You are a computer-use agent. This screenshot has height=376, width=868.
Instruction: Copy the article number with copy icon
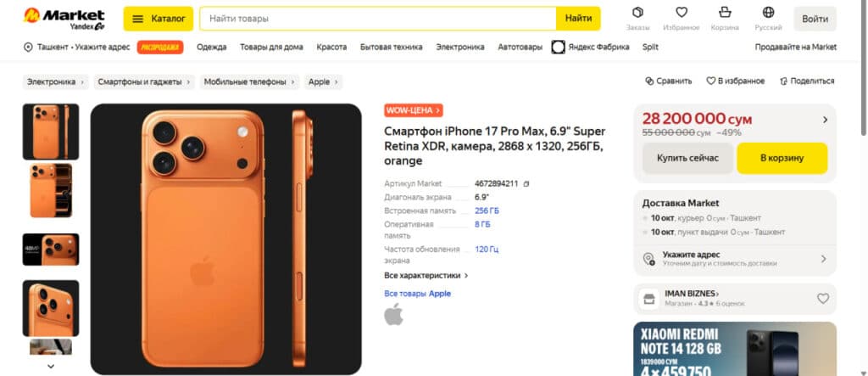point(526,183)
